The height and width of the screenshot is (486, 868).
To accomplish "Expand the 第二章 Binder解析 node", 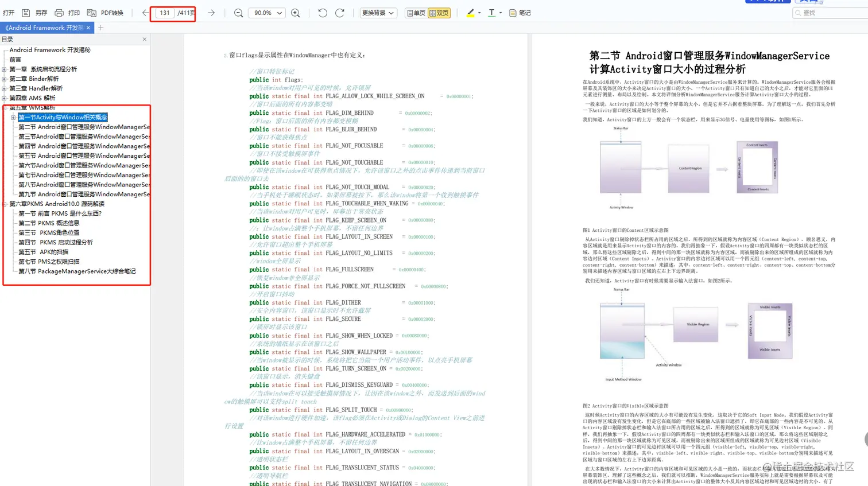I will 5,79.
